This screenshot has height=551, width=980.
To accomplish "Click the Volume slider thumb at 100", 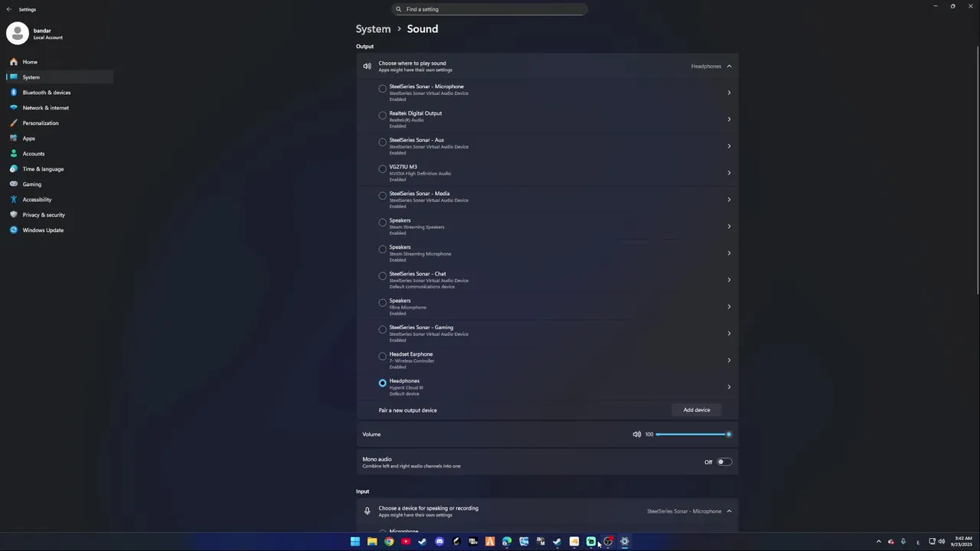I will click(728, 435).
